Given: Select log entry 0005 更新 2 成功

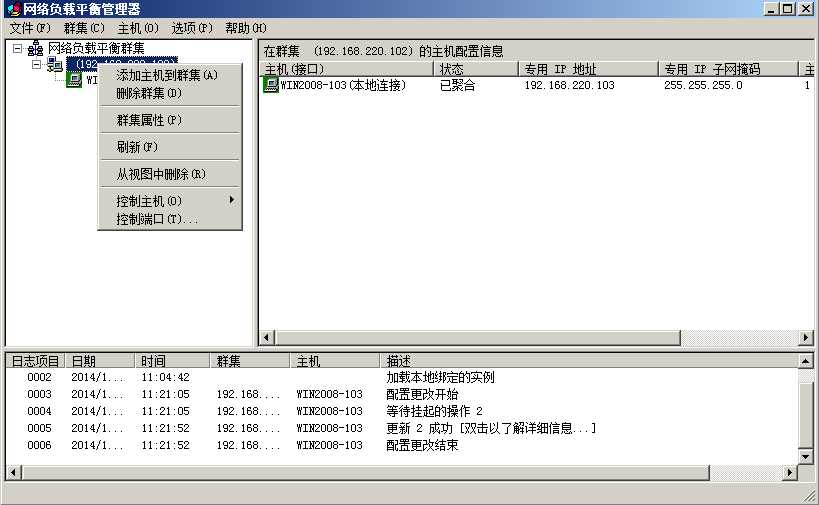Looking at the screenshot, I should 402,428.
